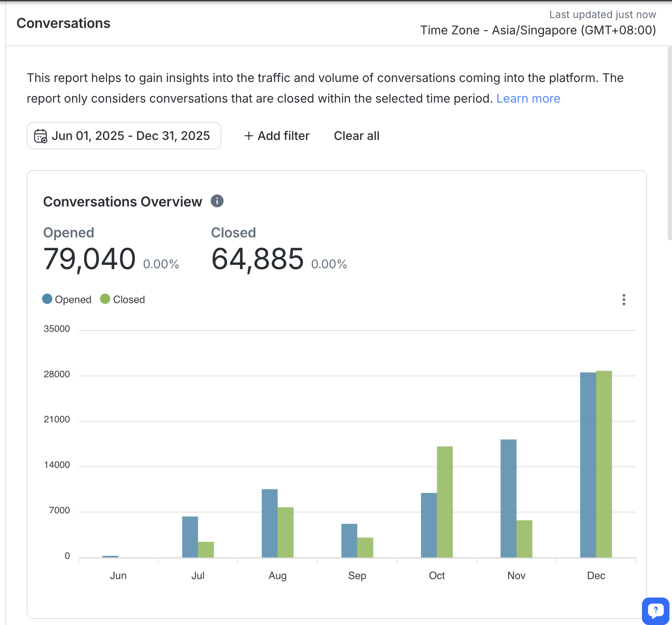
Task: Click the Opened total 79,040 metric
Action: pos(90,259)
